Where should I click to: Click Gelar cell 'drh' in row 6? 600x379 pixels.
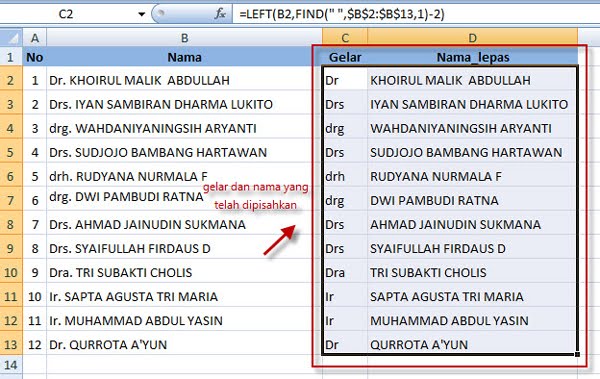coord(345,176)
